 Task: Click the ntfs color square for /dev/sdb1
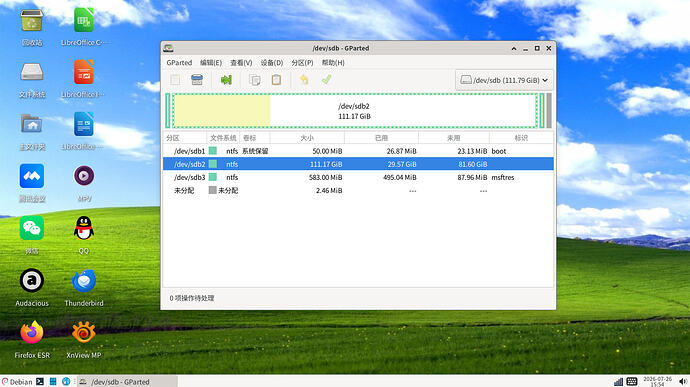213,151
